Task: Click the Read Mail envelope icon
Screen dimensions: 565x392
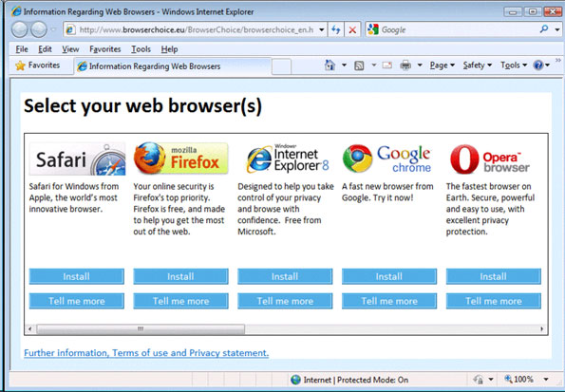Action: [387, 65]
